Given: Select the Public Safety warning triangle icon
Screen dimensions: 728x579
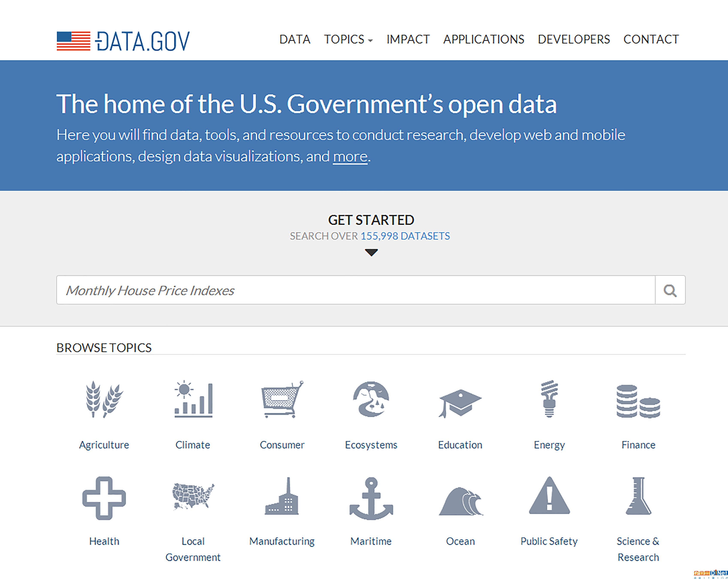Looking at the screenshot, I should pos(549,495).
